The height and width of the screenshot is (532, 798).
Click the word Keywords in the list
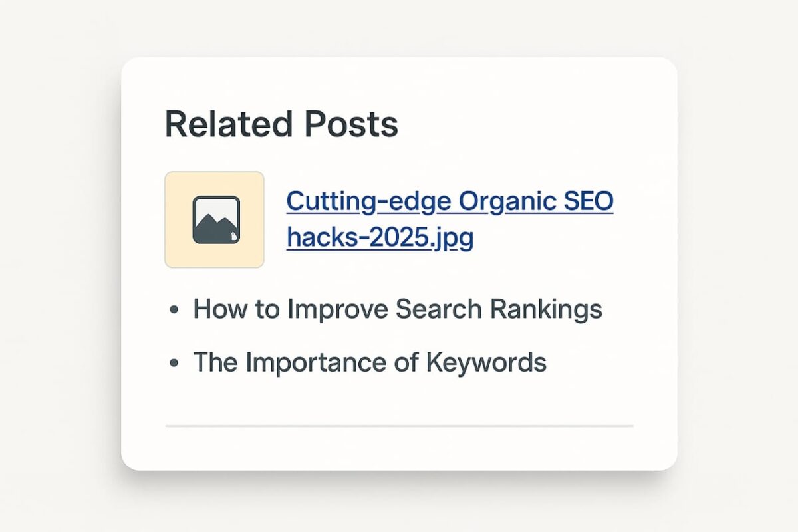[x=485, y=363]
